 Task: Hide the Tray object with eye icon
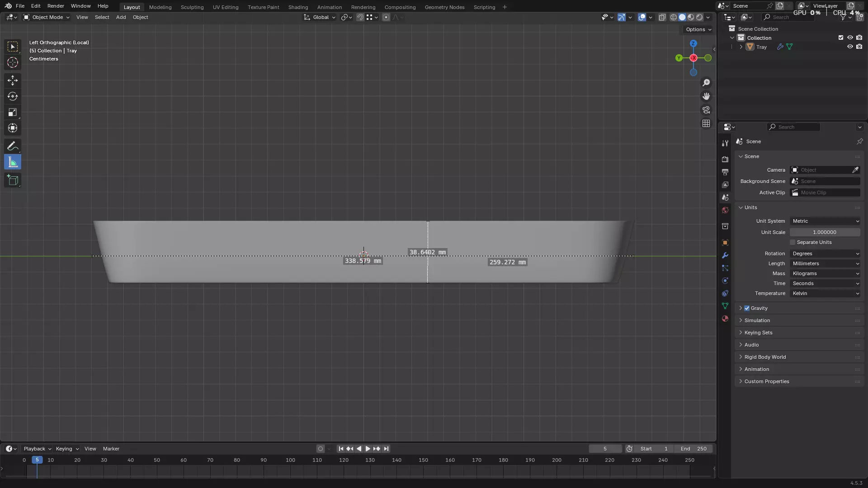point(850,47)
